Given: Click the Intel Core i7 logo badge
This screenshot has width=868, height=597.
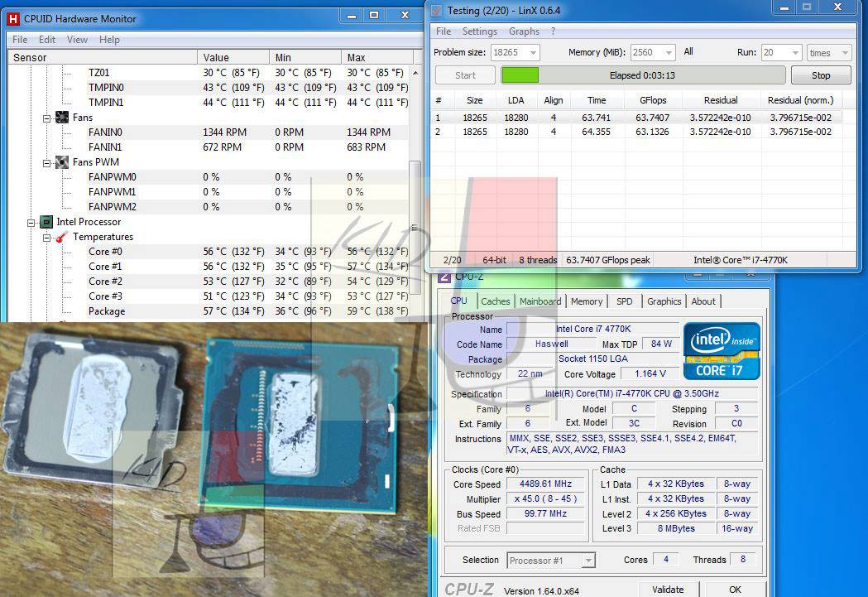Looking at the screenshot, I should pyautogui.click(x=722, y=350).
